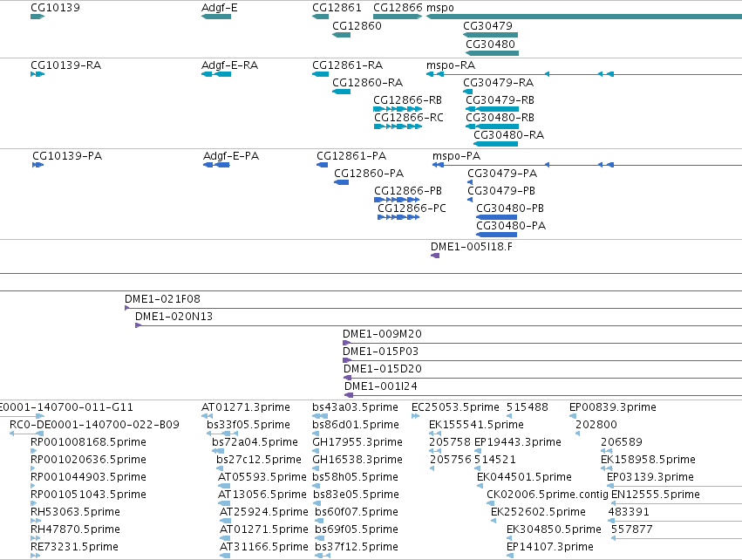Select transcript CG30479-RB
Image resolution: width=742 pixels, height=560 pixels.
492,109
